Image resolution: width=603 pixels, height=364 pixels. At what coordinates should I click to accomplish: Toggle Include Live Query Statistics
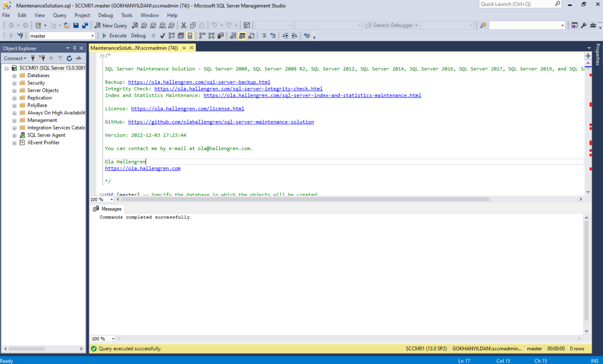click(211, 36)
